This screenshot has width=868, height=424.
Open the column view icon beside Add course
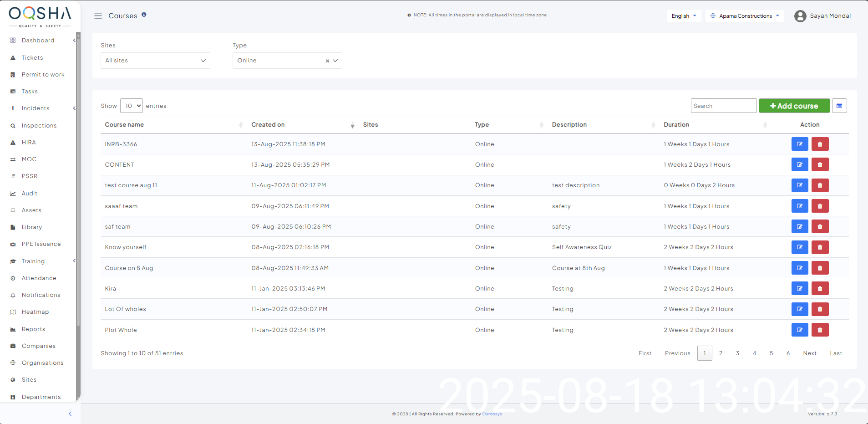pos(839,106)
